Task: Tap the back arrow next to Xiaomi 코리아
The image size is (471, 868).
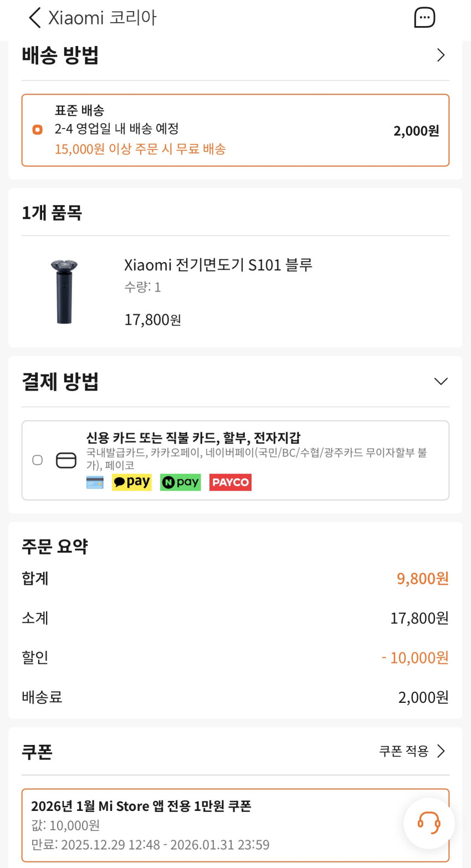Action: [x=34, y=18]
